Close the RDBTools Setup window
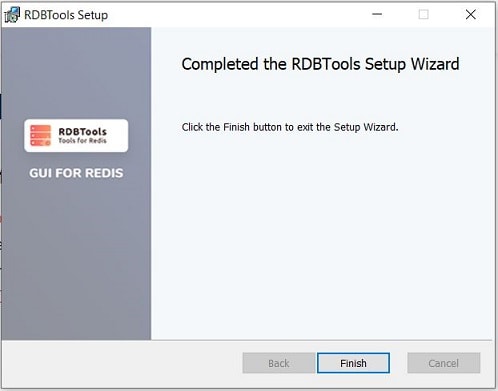 [x=471, y=14]
